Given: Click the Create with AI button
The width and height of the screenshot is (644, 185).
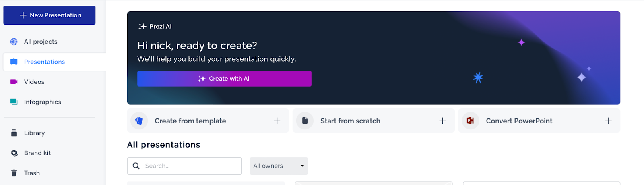Looking at the screenshot, I should coord(224,79).
